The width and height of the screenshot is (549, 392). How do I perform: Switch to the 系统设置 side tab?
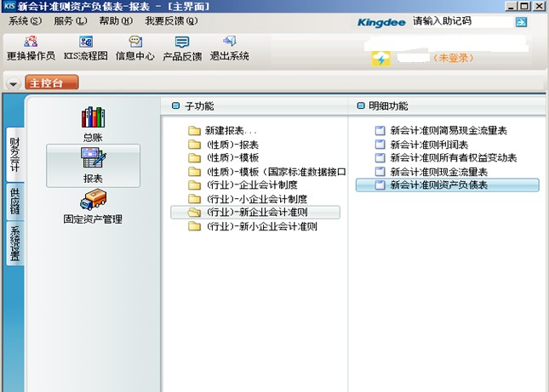[15, 246]
